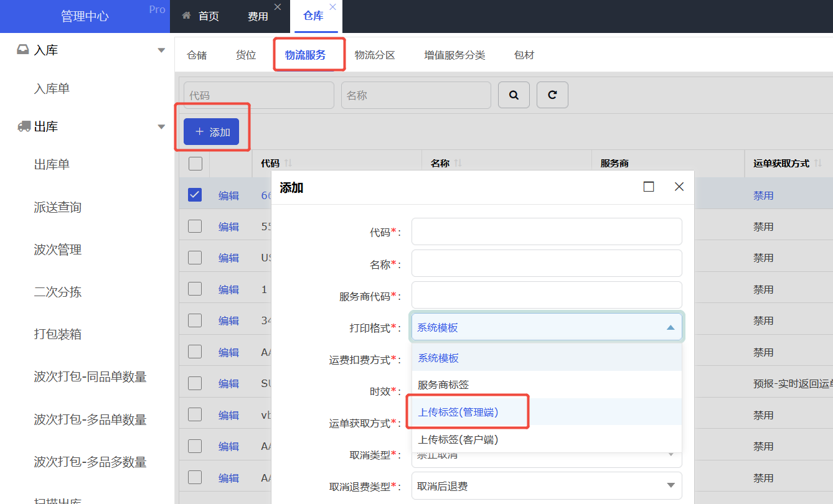
Task: Click the 代码 input in 添加 dialog
Action: tap(547, 231)
